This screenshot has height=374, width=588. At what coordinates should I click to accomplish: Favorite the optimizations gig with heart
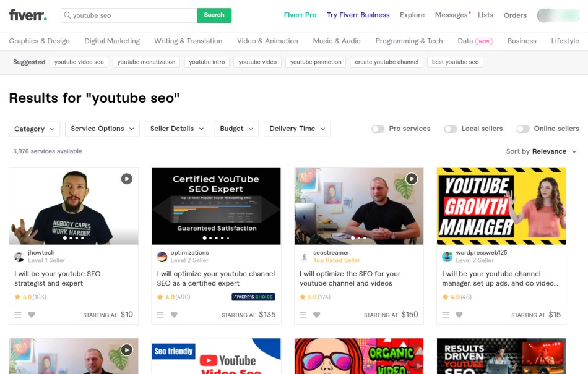point(174,315)
